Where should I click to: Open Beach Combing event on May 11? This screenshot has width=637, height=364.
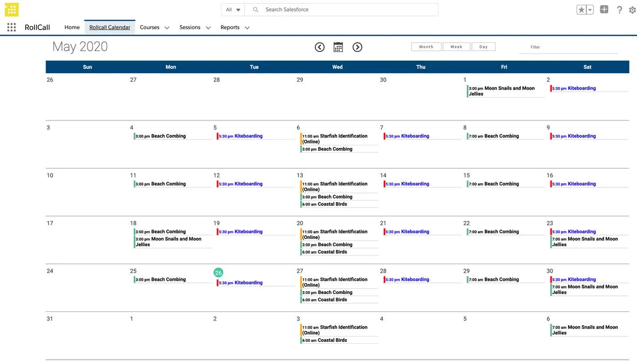173,184
